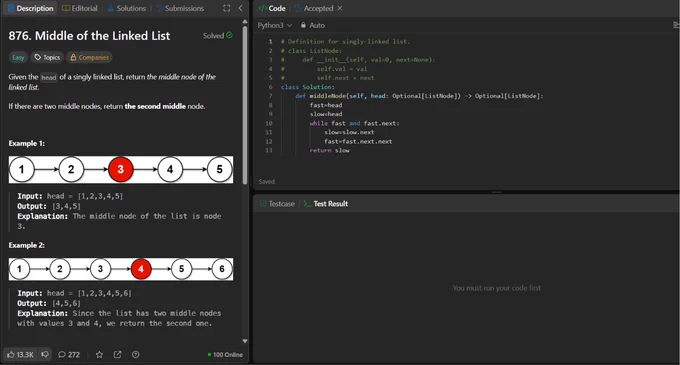View the Submissions tab
Image resolution: width=680 pixels, height=365 pixels.
180,8
